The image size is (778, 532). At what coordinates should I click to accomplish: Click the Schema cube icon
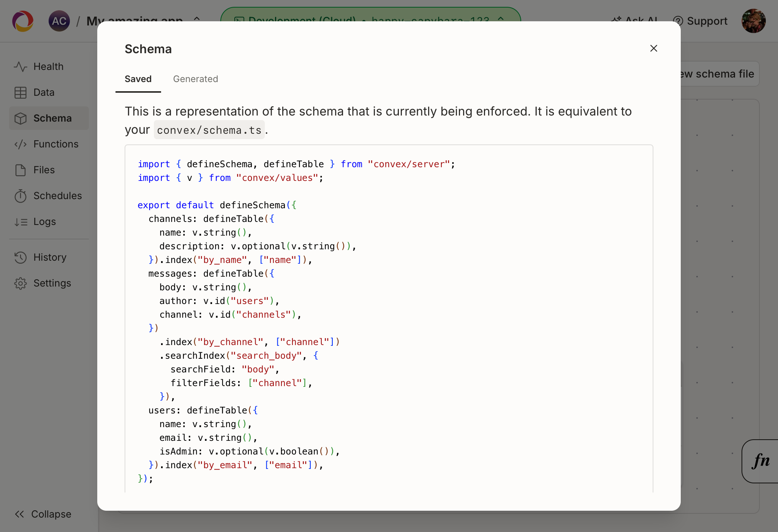tap(21, 118)
